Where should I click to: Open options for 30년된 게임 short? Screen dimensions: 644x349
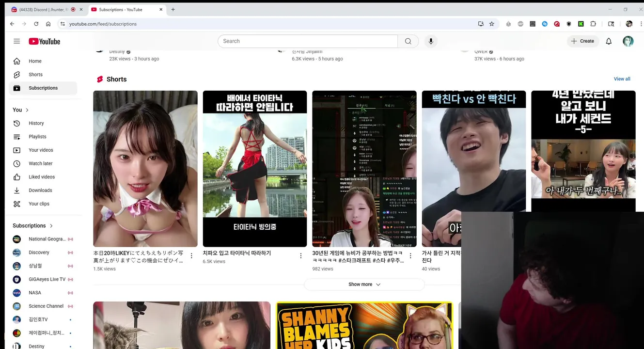(x=410, y=255)
